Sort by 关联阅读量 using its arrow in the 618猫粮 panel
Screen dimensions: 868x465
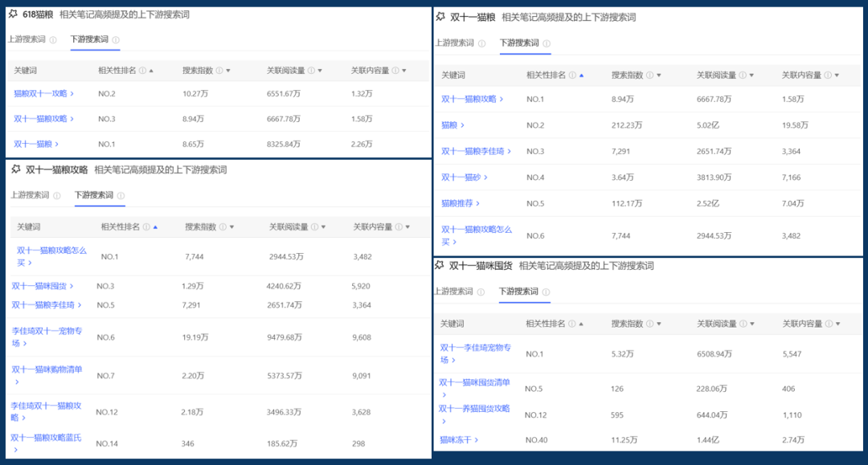pos(320,71)
